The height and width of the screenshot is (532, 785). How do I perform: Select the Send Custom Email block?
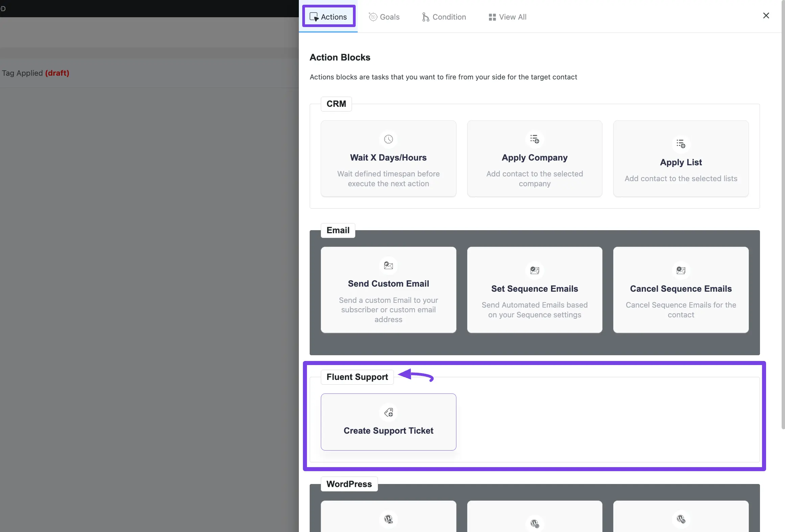pos(388,290)
